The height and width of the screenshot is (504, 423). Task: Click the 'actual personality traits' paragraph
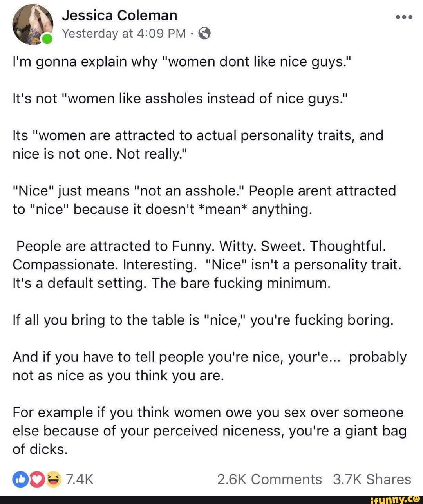coord(198,145)
